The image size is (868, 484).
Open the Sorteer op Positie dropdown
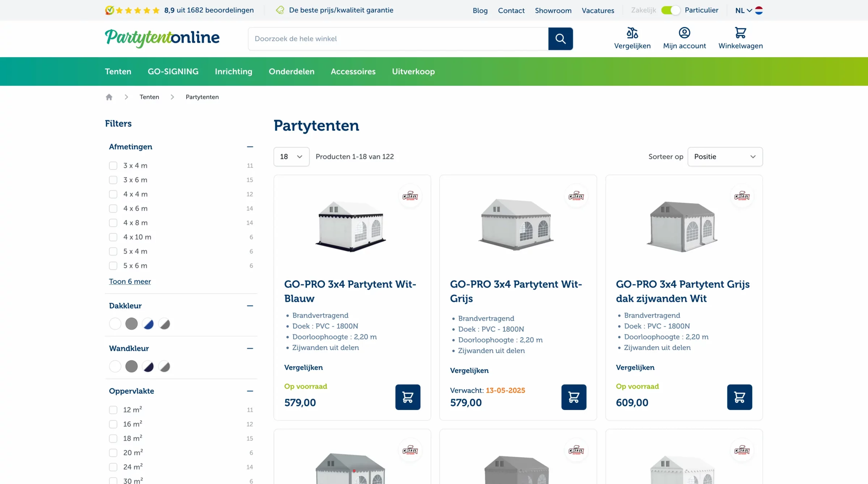(x=725, y=157)
